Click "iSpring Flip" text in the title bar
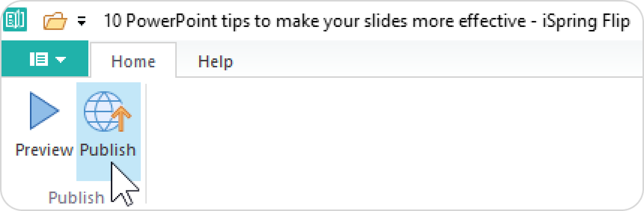This screenshot has height=211, width=644. pos(586,21)
